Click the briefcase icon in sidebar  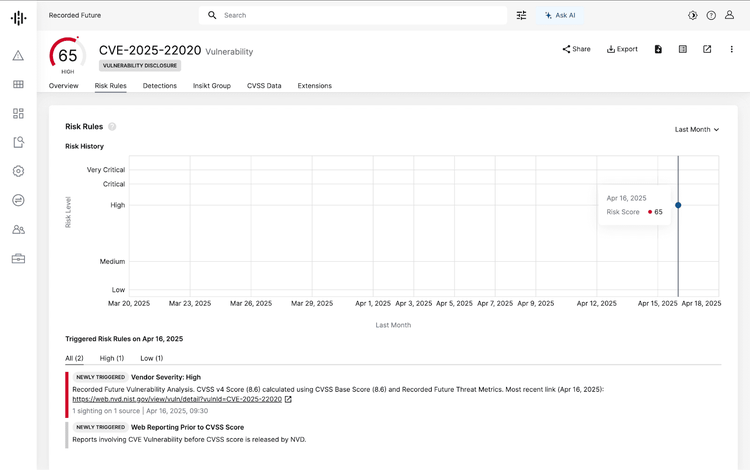(18, 259)
